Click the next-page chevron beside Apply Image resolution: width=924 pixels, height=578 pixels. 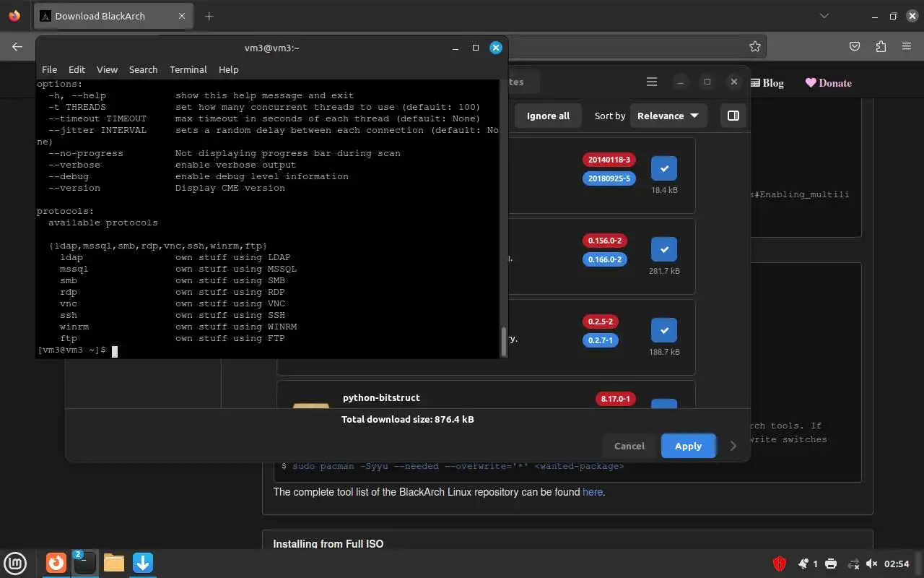point(733,446)
